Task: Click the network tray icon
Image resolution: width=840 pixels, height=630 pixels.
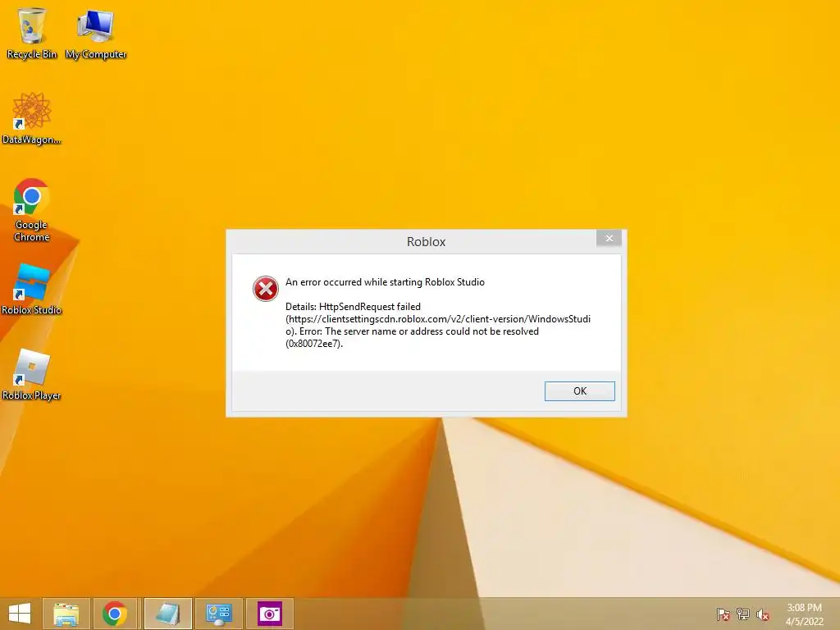Action: [x=743, y=614]
